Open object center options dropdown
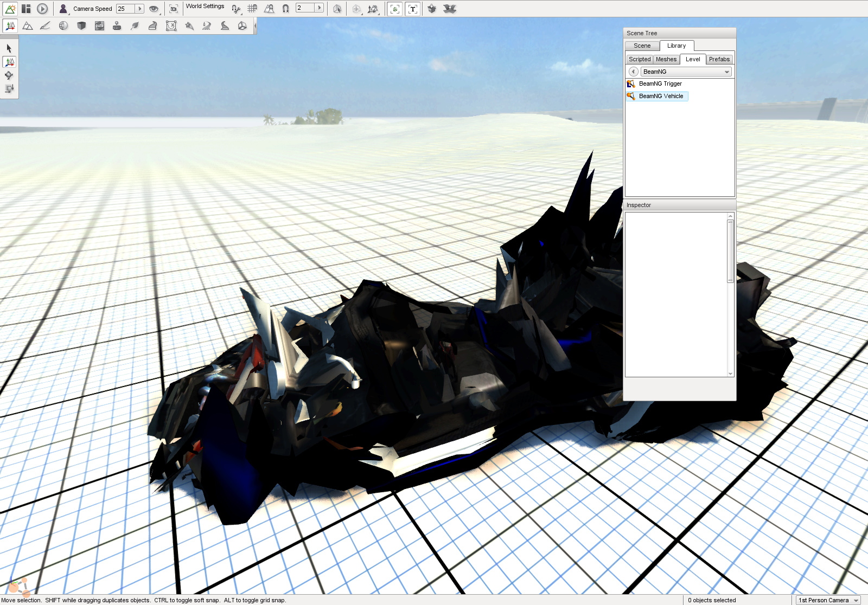 (356, 9)
